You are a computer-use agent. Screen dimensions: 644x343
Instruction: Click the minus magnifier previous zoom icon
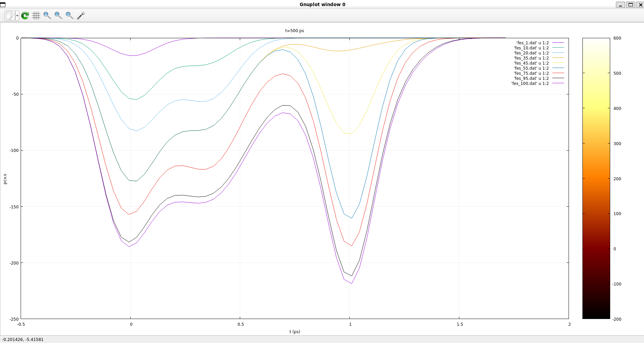[x=47, y=16]
